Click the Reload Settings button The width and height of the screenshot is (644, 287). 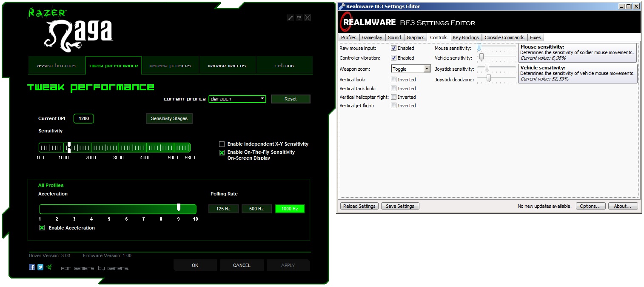359,206
